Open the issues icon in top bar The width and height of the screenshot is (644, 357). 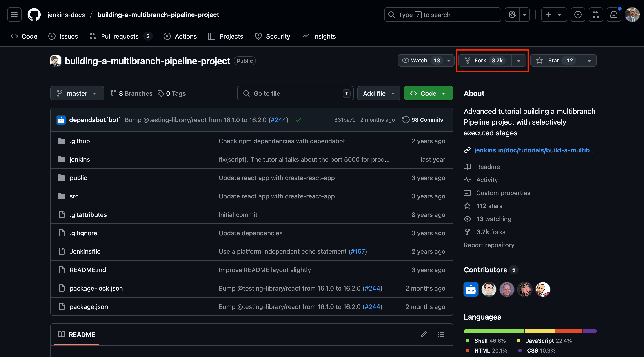tap(578, 15)
